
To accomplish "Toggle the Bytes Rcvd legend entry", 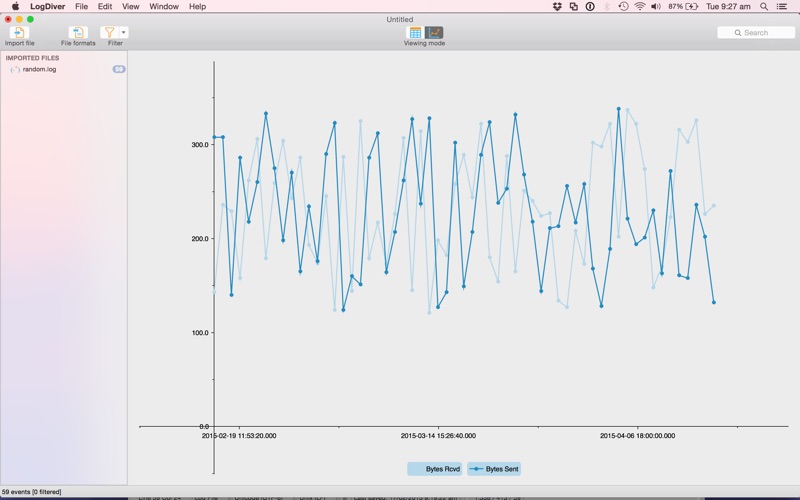I will [x=435, y=469].
